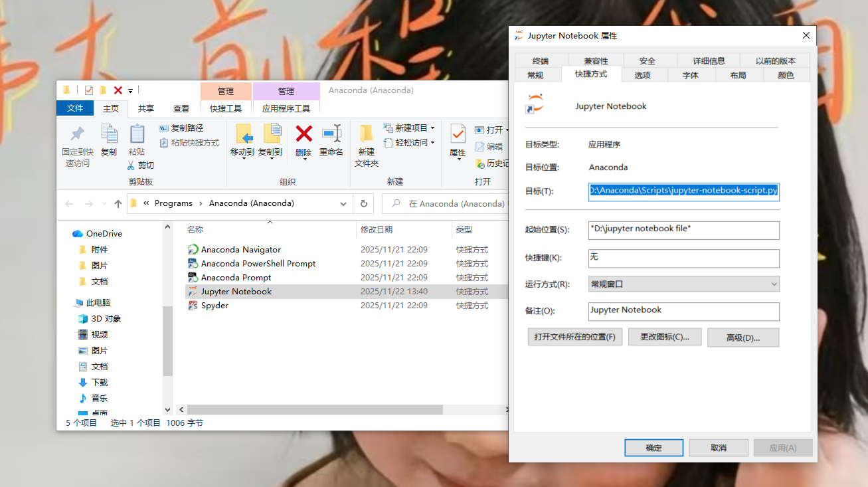Click the Spyder shortcut icon
868x487 pixels.
pyautogui.click(x=193, y=306)
